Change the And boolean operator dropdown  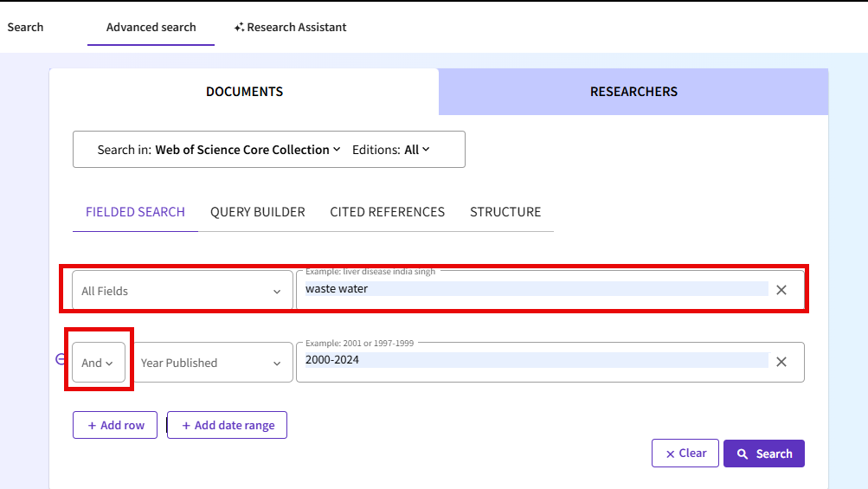click(98, 363)
